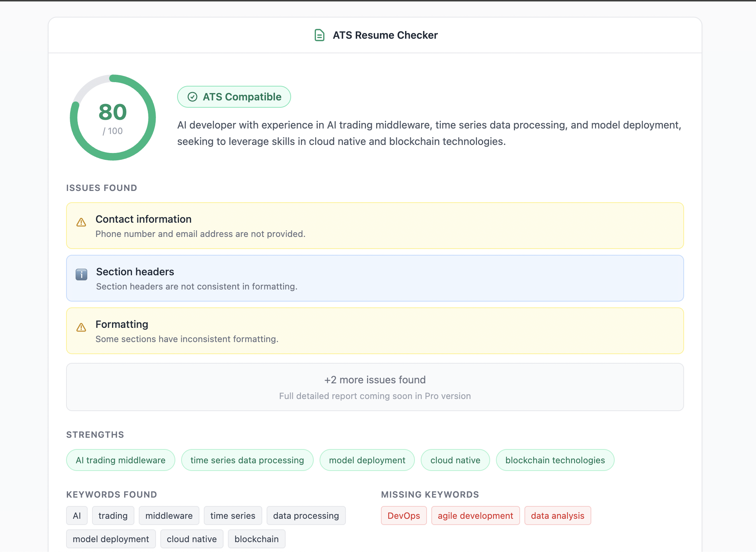The width and height of the screenshot is (756, 552).
Task: Click the checkmark icon in the ATS Compatible badge
Action: tap(193, 97)
